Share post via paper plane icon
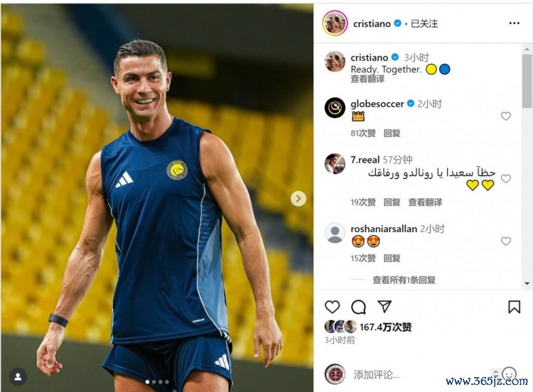Image resolution: width=533 pixels, height=392 pixels. [384, 307]
